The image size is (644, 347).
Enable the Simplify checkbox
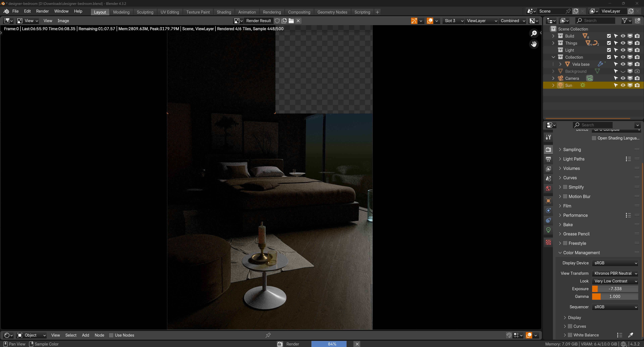(x=565, y=187)
